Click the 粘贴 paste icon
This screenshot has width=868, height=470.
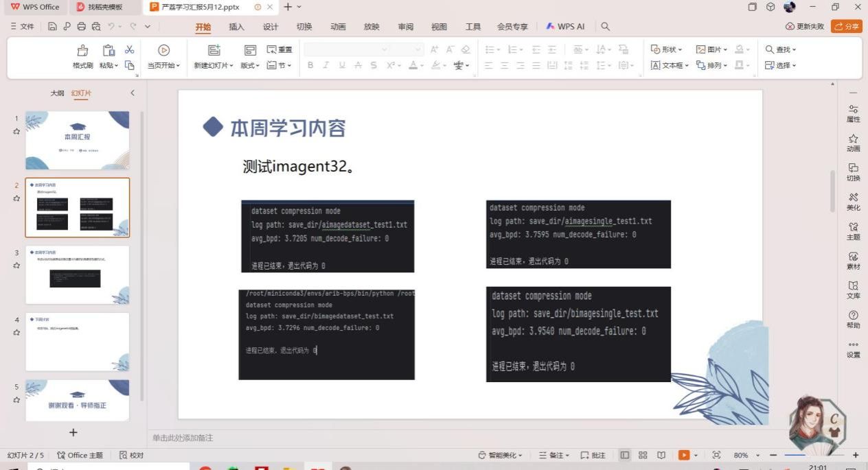[108, 50]
